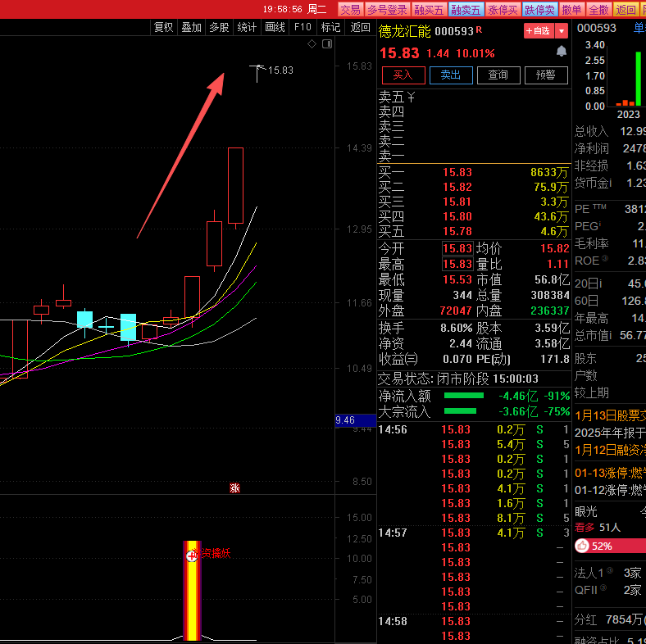Click the 14:58 trade time entry
Image resolution: width=646 pixels, height=644 pixels.
coord(393,621)
